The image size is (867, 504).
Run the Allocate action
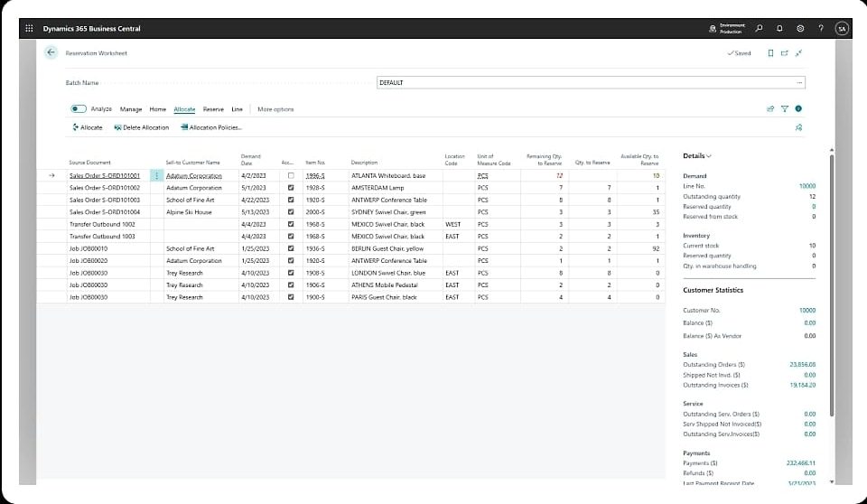88,127
